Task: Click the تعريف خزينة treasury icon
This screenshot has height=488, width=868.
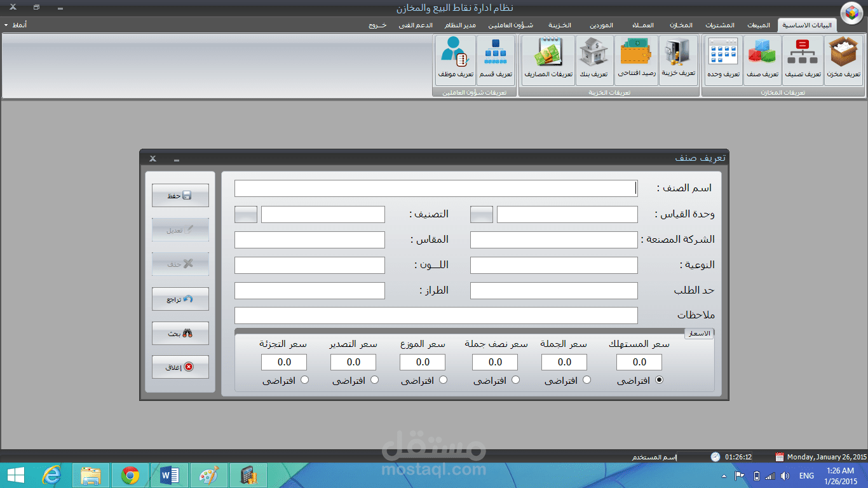Action: tap(678, 59)
